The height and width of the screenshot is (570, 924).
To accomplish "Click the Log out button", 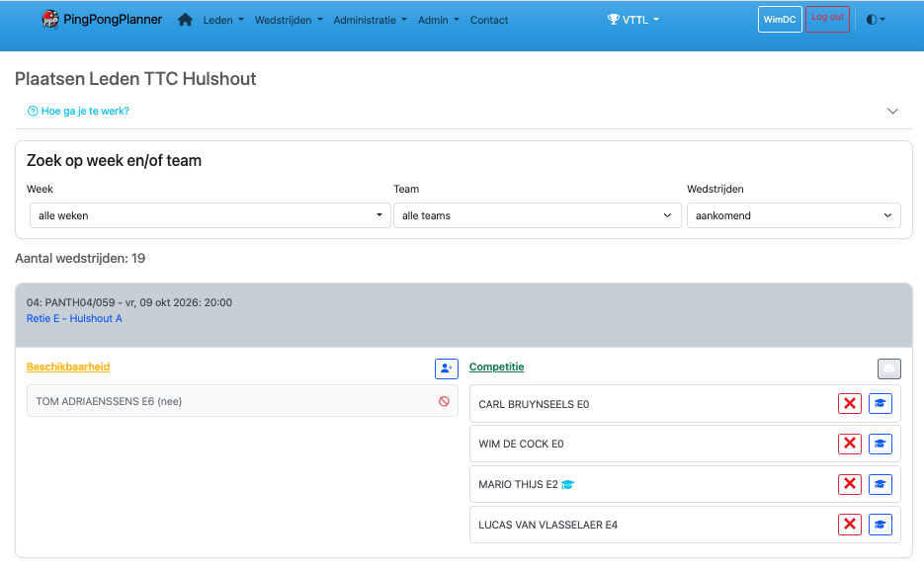I will (827, 18).
